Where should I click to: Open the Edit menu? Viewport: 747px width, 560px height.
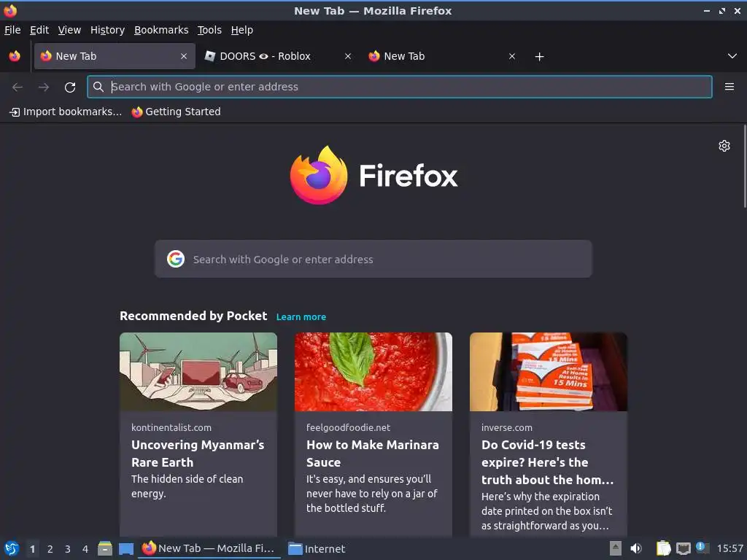tap(39, 30)
